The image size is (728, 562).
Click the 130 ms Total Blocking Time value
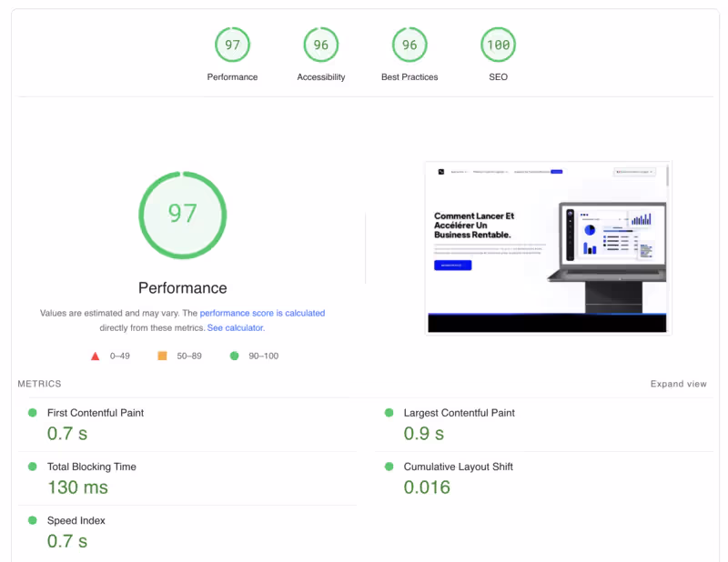click(77, 487)
